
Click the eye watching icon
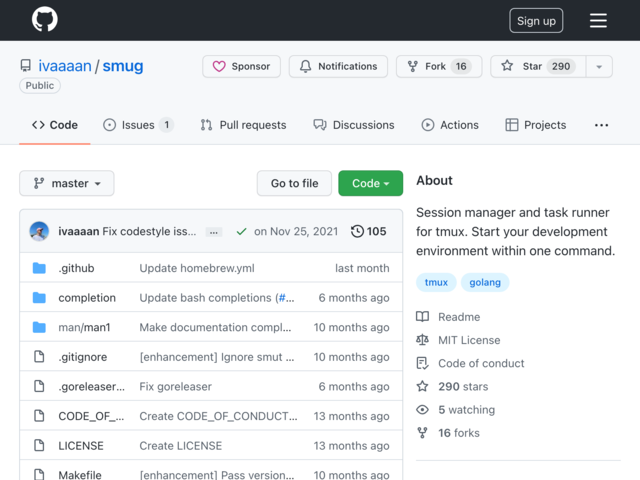(x=422, y=410)
